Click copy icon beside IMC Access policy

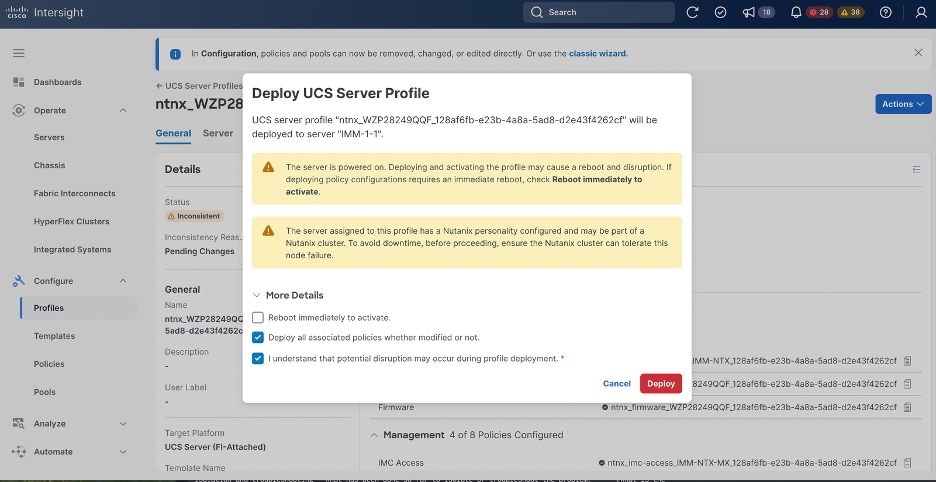click(x=907, y=463)
